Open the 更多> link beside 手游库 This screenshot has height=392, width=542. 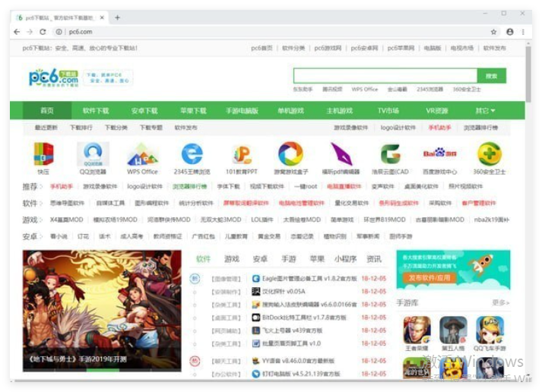coord(500,303)
